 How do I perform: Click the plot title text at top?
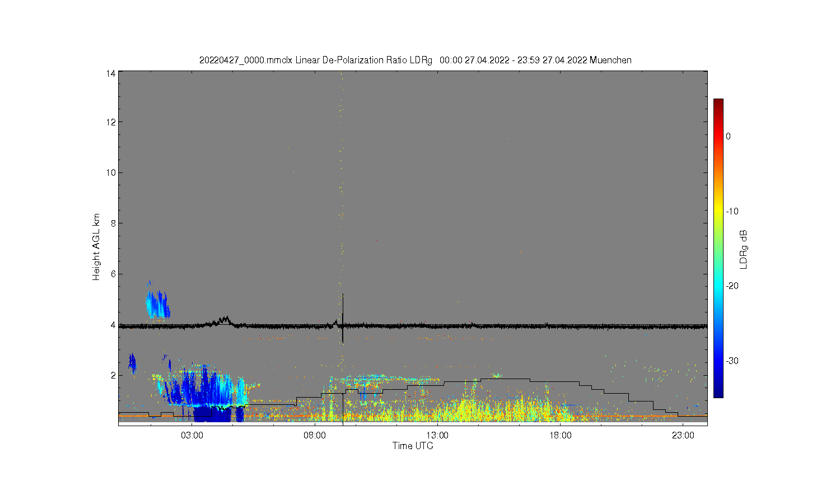pyautogui.click(x=416, y=60)
